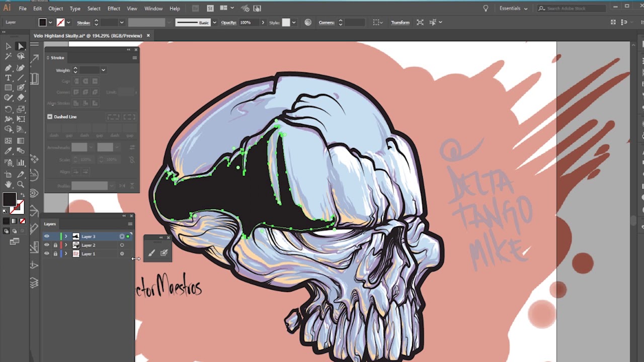Viewport: 644px width, 362px height.
Task: Open Adobe Stock St icon
Action: click(210, 9)
